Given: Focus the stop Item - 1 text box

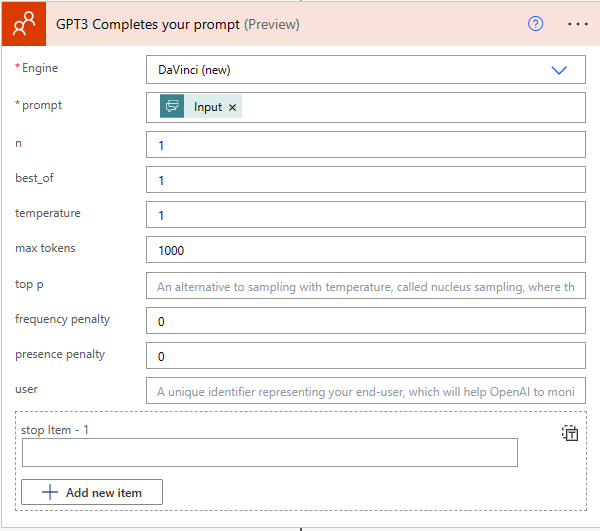Looking at the screenshot, I should click(x=269, y=453).
